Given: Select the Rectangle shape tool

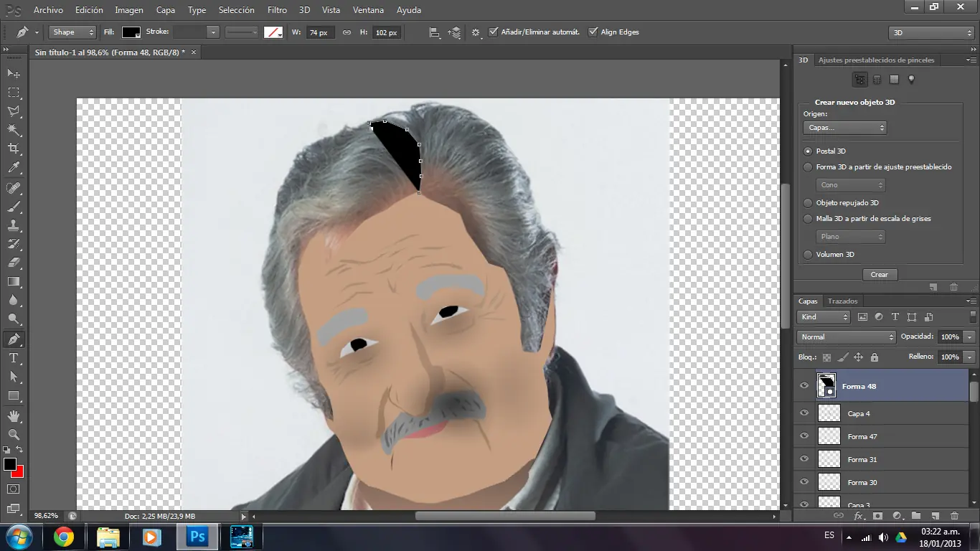Looking at the screenshot, I should [14, 395].
